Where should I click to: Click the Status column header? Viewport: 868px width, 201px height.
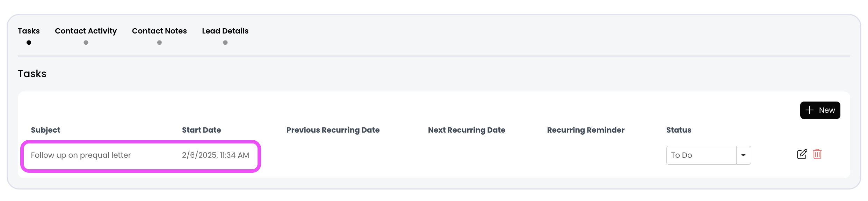[x=679, y=130]
